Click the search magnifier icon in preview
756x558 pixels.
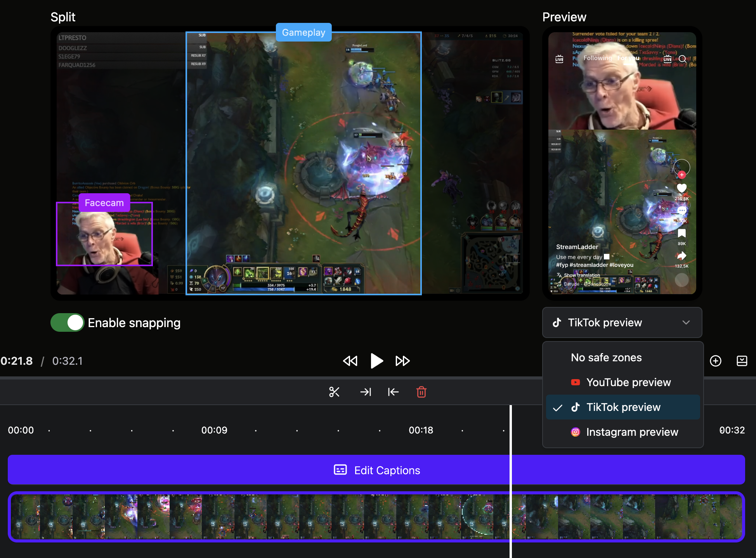click(x=683, y=59)
